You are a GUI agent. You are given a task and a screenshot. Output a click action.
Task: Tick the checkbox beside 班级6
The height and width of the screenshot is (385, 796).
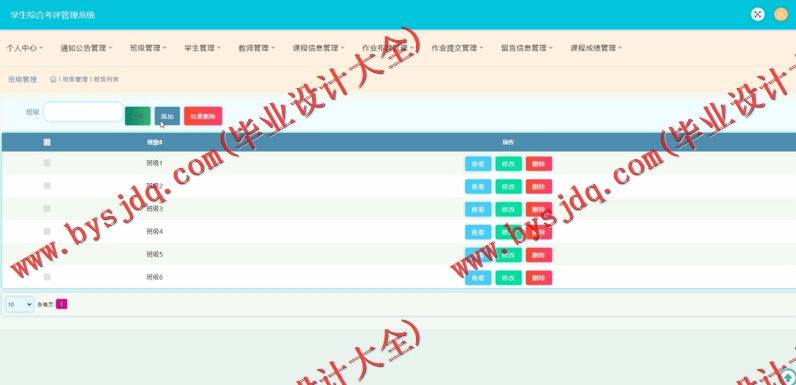pyautogui.click(x=47, y=277)
